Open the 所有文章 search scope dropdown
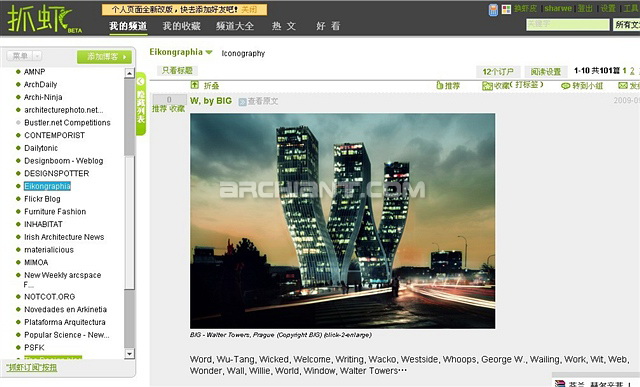The height and width of the screenshot is (387, 640). [x=627, y=24]
